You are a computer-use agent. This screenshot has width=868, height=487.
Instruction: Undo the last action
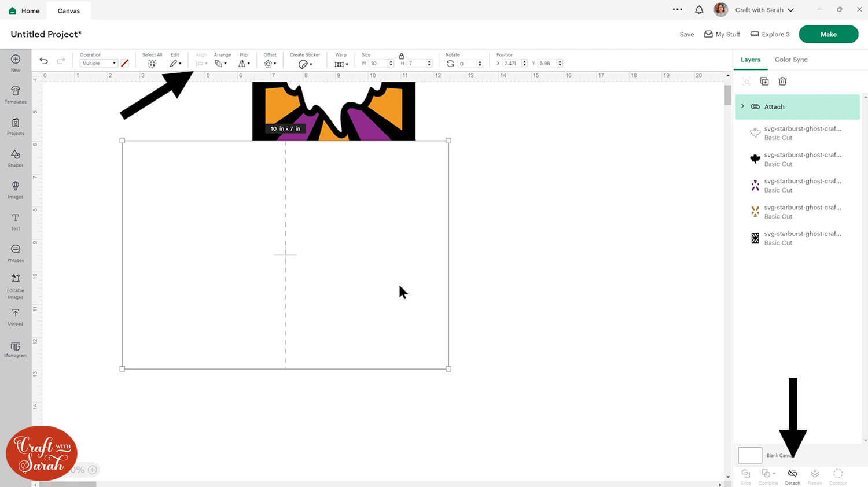click(43, 61)
